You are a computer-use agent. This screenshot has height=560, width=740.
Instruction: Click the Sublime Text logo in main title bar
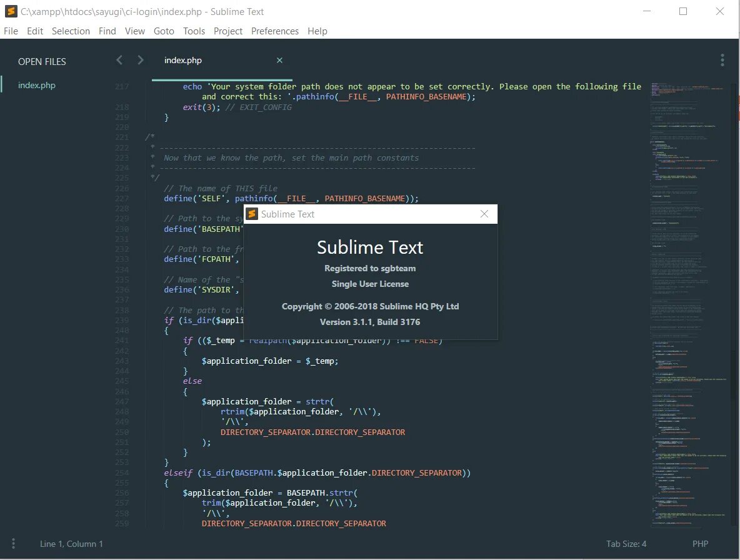(11, 11)
